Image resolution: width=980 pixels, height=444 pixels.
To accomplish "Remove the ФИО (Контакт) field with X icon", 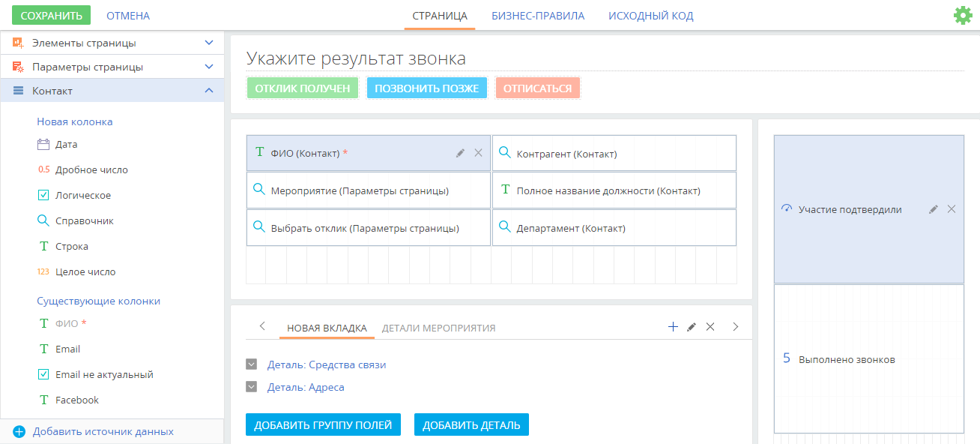I will coord(478,153).
